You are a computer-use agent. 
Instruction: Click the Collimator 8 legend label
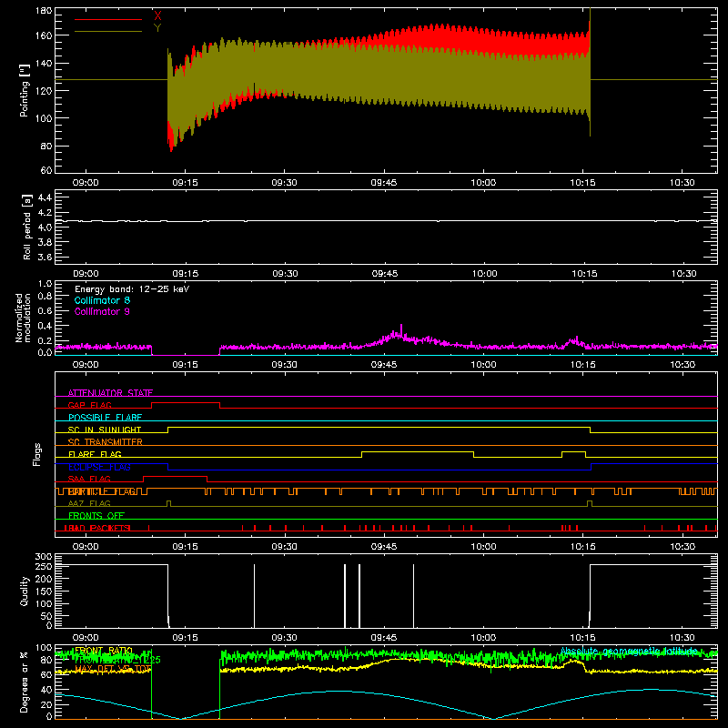pos(102,300)
